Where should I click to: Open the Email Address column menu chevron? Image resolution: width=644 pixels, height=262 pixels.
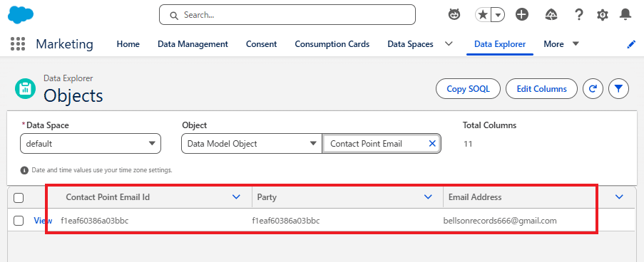[x=619, y=197]
